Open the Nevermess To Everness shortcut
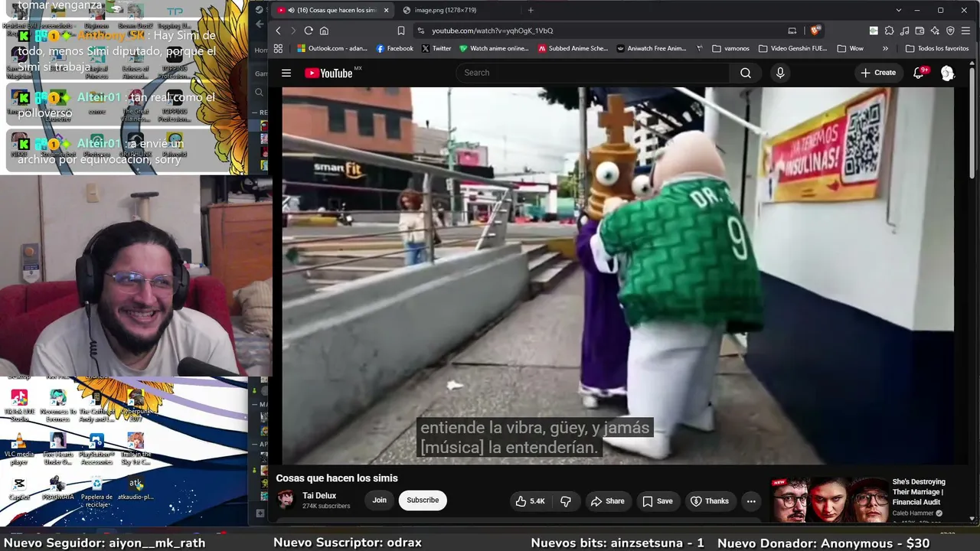The width and height of the screenshot is (980, 551). point(58,406)
